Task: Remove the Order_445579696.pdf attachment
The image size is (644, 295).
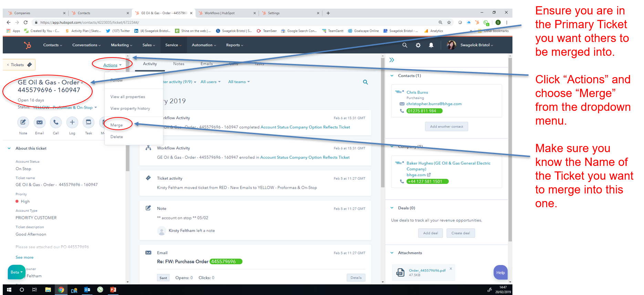Action: (451, 268)
